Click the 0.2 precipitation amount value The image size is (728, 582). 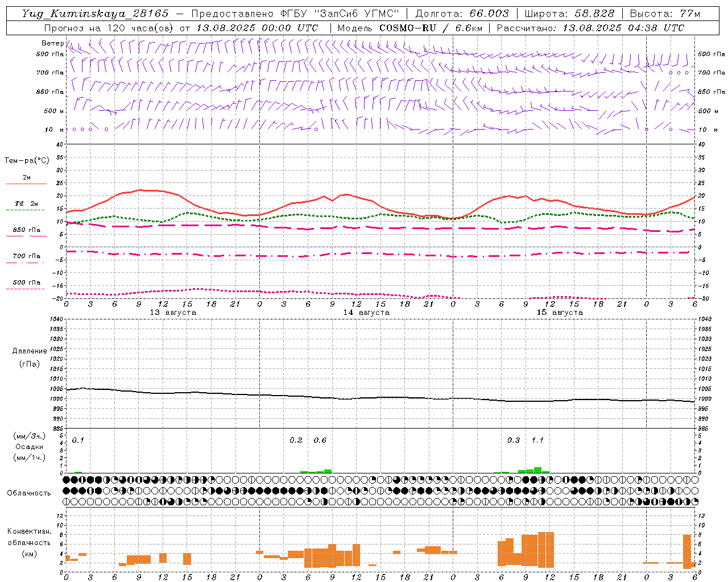(x=296, y=440)
